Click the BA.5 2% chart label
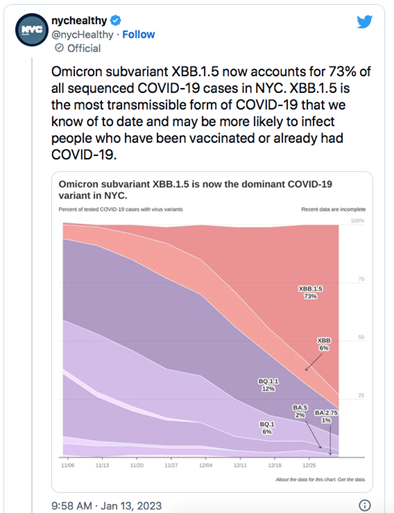This screenshot has height=513, width=394. pyautogui.click(x=300, y=411)
